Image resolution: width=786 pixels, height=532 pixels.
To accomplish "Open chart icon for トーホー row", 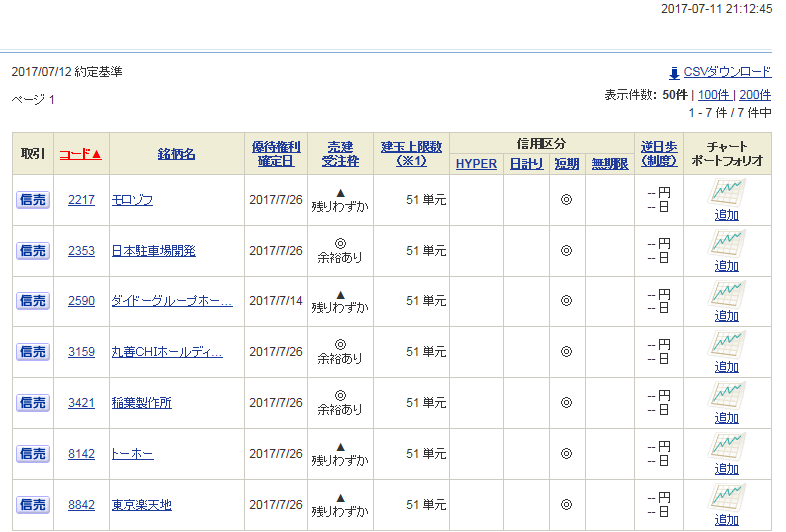I will pos(727,447).
